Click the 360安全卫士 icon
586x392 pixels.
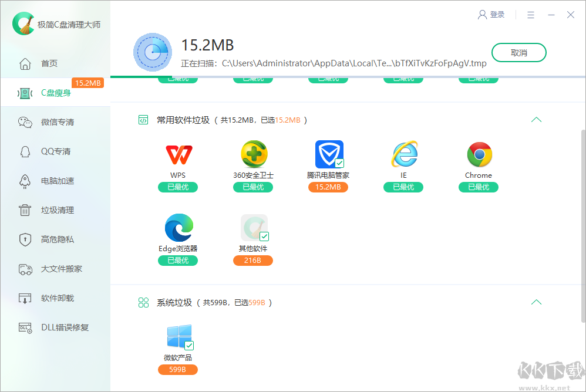pyautogui.click(x=253, y=154)
